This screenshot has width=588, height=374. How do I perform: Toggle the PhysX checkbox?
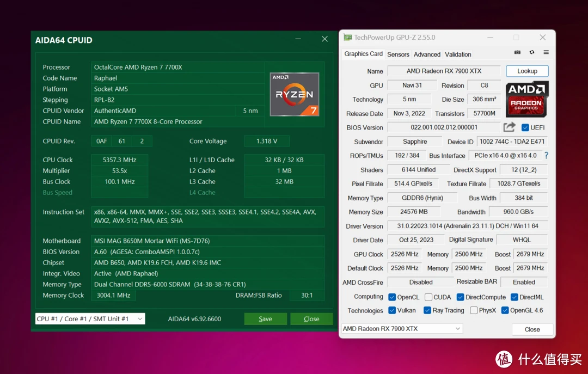click(x=474, y=310)
